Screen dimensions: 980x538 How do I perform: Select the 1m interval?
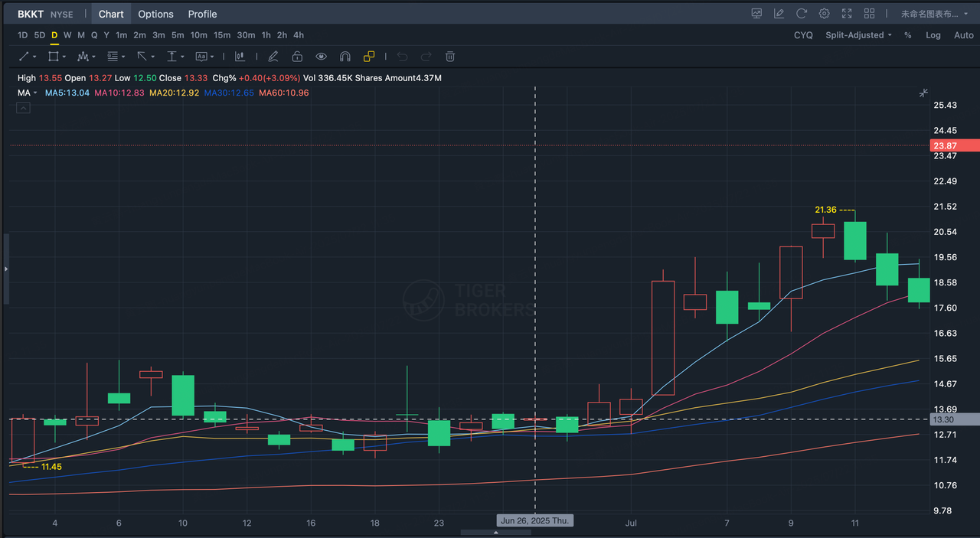(121, 35)
